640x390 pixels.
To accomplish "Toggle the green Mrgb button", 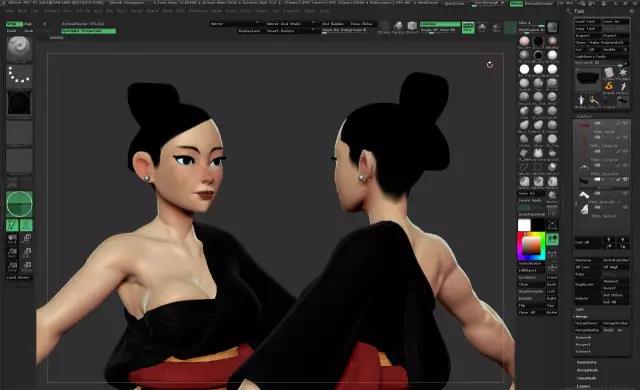I will coord(14,24).
